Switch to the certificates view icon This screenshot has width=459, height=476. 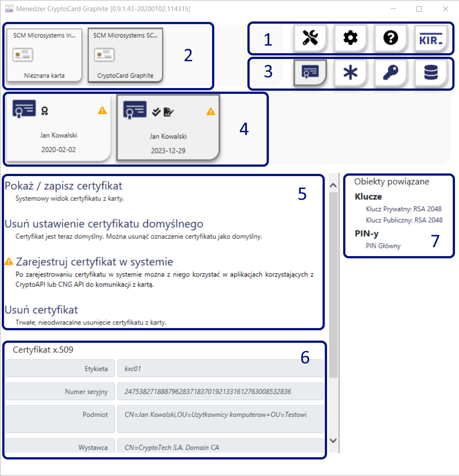click(x=310, y=72)
